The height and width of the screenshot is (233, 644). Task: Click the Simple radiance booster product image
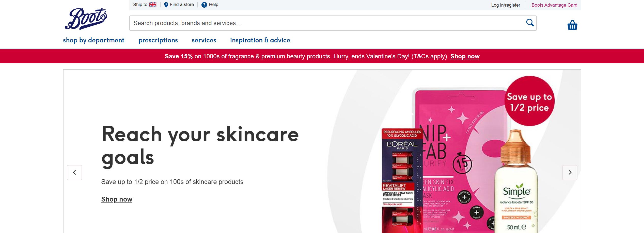click(x=516, y=181)
